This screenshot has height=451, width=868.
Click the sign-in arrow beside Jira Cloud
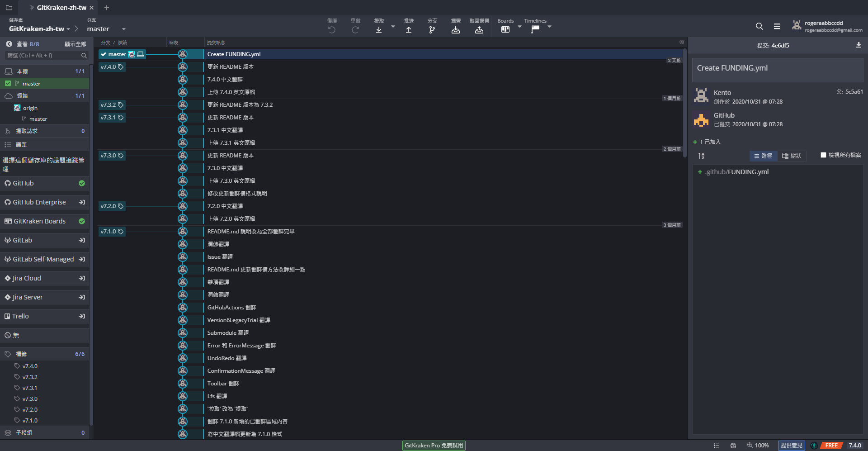pos(82,278)
